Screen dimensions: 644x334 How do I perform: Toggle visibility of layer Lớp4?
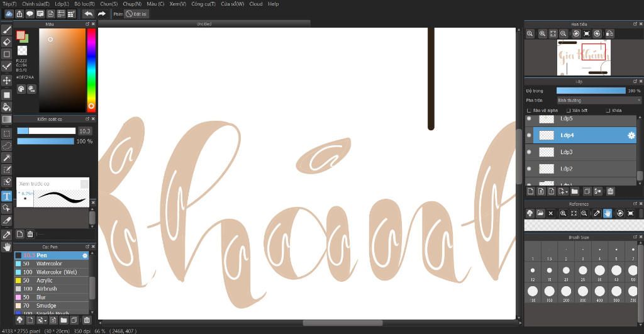tap(529, 135)
